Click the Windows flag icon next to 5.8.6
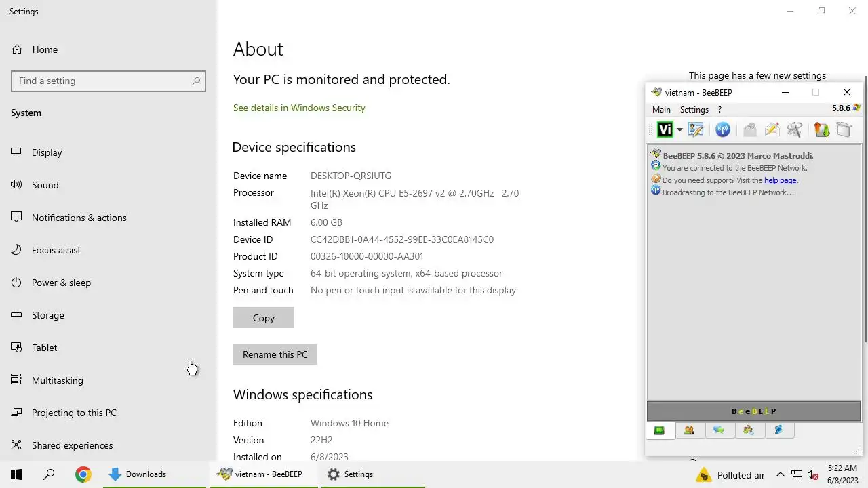 click(x=856, y=108)
